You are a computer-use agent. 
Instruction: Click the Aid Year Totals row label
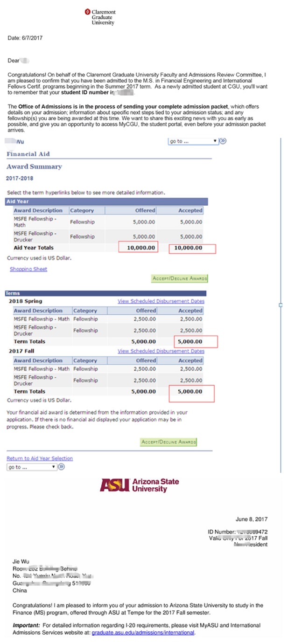(x=34, y=248)
